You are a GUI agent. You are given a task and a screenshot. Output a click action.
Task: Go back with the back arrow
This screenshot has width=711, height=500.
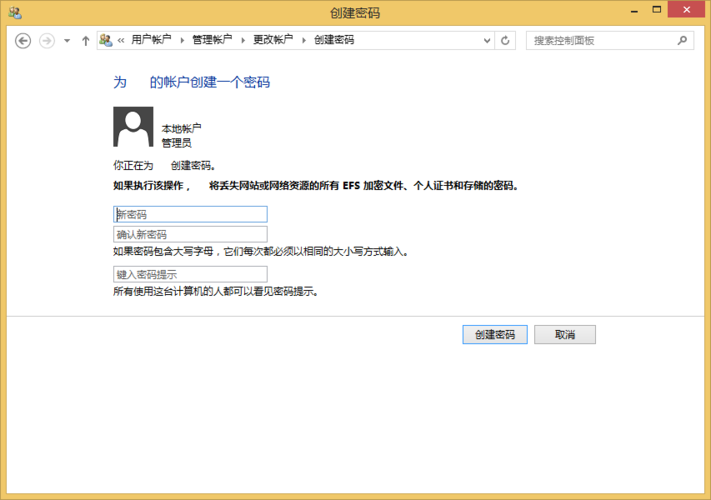click(23, 41)
